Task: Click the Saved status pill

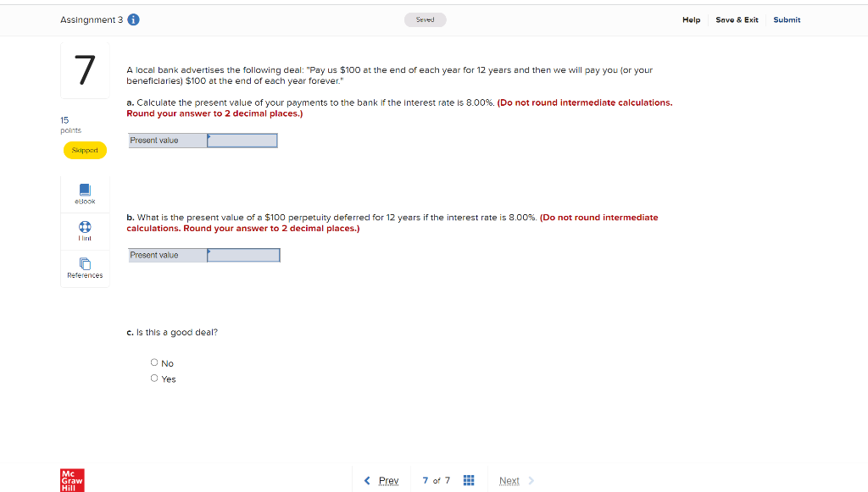Action: [425, 19]
